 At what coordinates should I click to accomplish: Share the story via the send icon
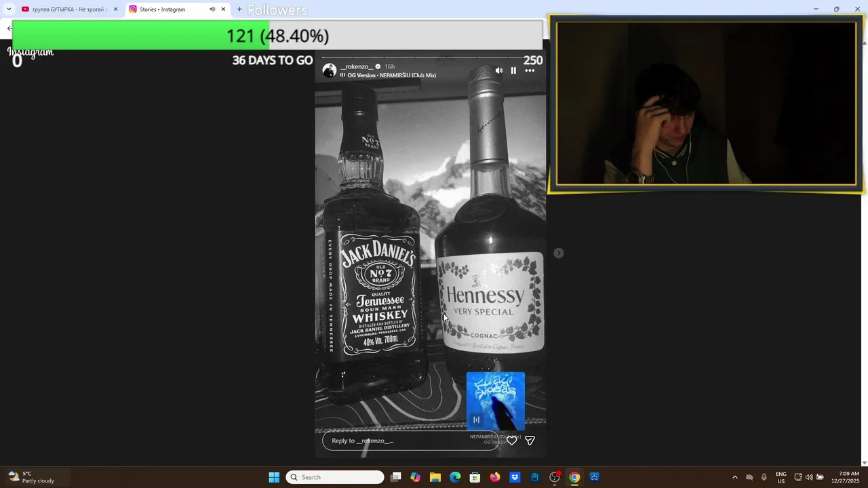coord(530,441)
